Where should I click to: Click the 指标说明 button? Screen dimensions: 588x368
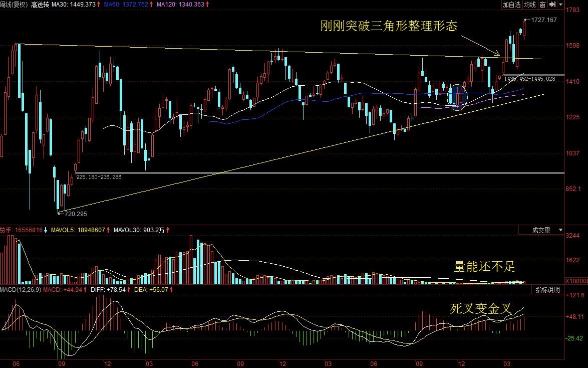[548, 290]
